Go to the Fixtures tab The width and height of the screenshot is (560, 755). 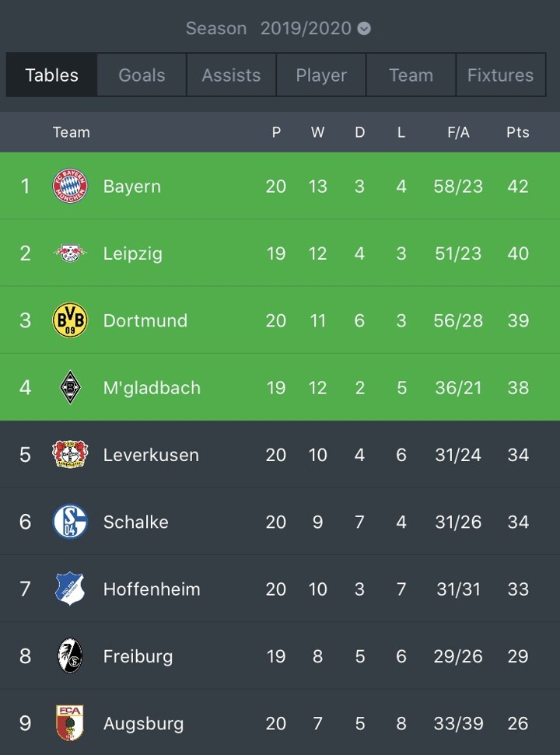click(500, 75)
